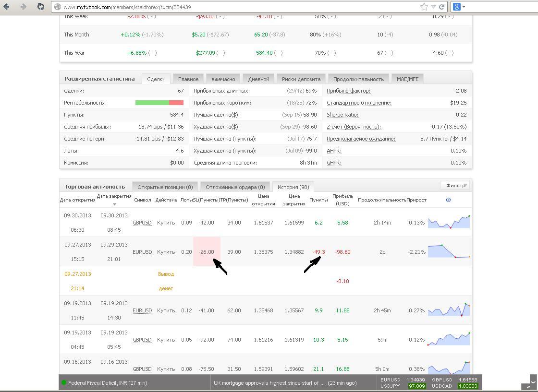
Task: Open the AHPR definition link
Action: 334,151
